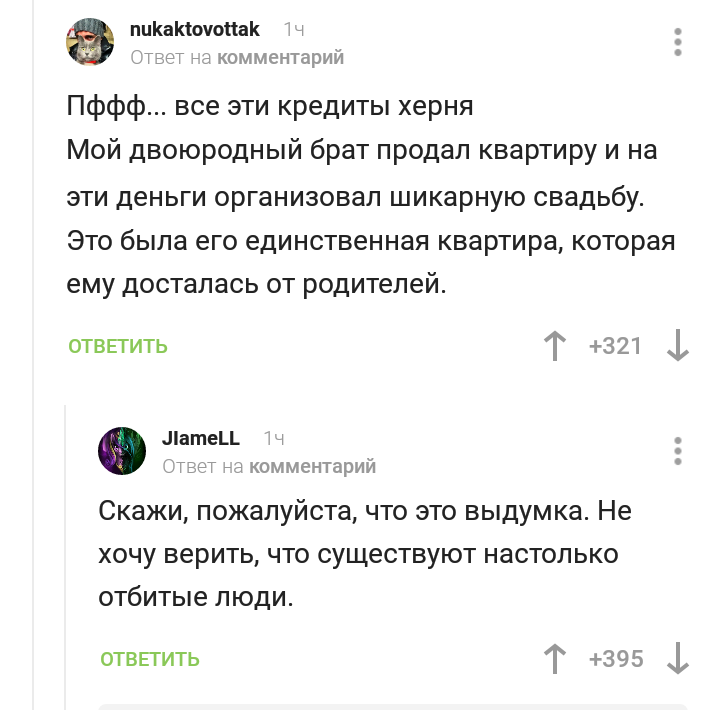Open three-dot menu on JlameLL's reply
This screenshot has width=720, height=710.
pyautogui.click(x=678, y=451)
